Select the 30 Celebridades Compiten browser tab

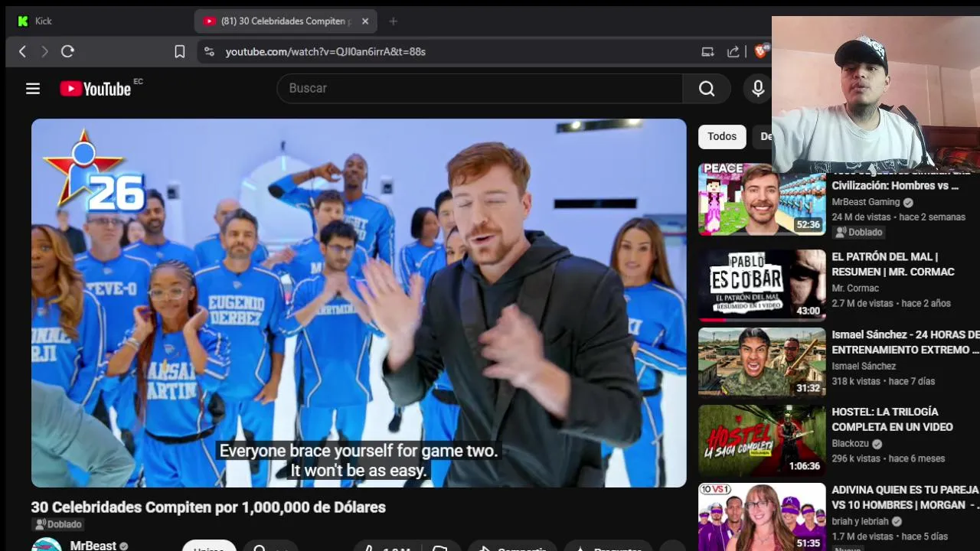(x=285, y=21)
